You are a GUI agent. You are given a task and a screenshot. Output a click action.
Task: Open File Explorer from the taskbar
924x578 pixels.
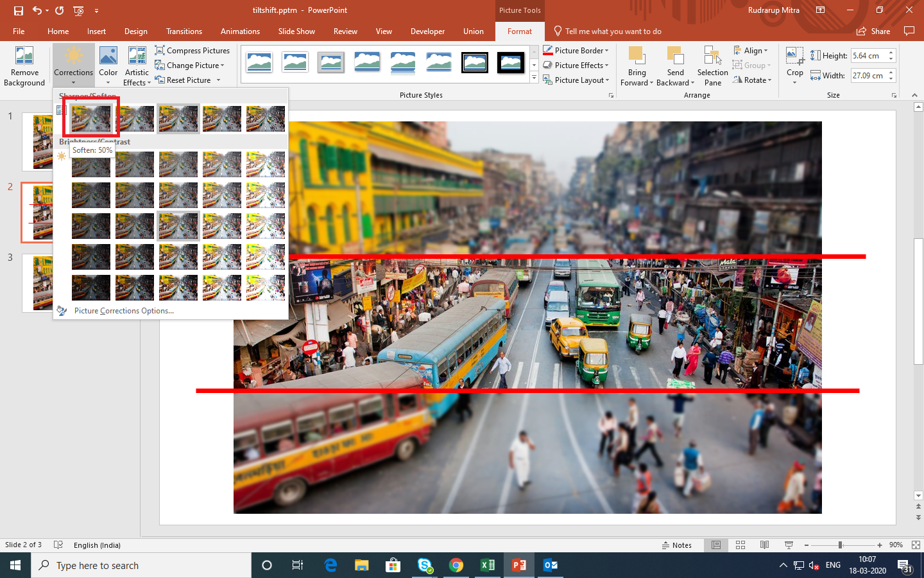coord(362,565)
